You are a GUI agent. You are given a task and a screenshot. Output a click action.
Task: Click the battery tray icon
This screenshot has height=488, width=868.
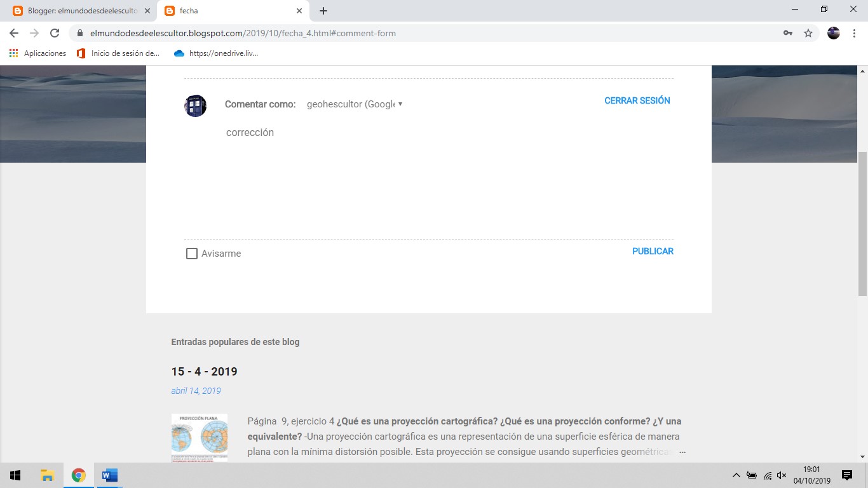pos(752,475)
